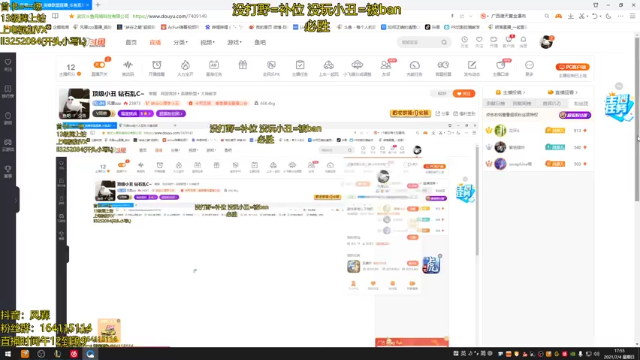Select 直播 navigation item
The image size is (640, 360).
[155, 42]
